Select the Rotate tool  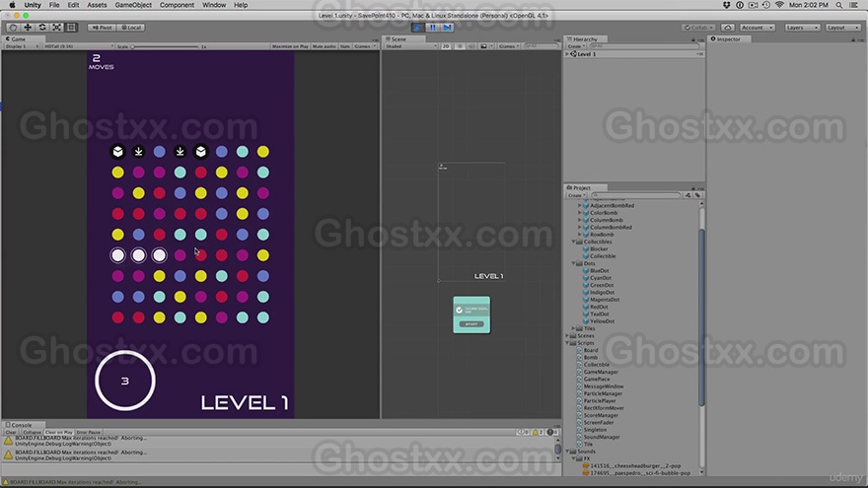(x=42, y=28)
